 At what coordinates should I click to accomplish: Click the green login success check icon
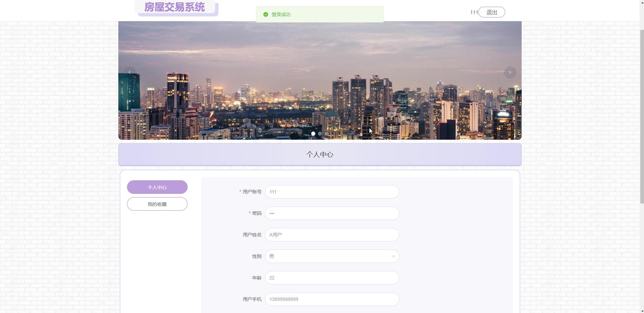pos(266,14)
